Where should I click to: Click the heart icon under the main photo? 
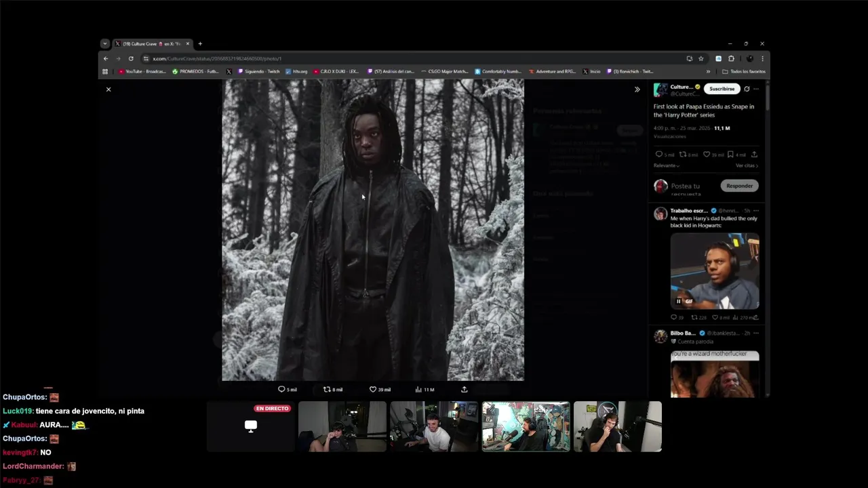pyautogui.click(x=372, y=389)
